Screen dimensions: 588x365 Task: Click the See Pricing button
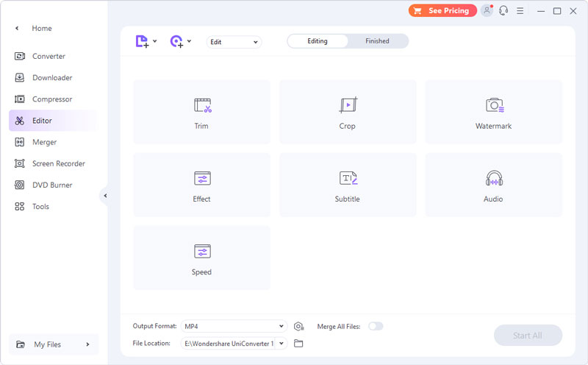(442, 11)
